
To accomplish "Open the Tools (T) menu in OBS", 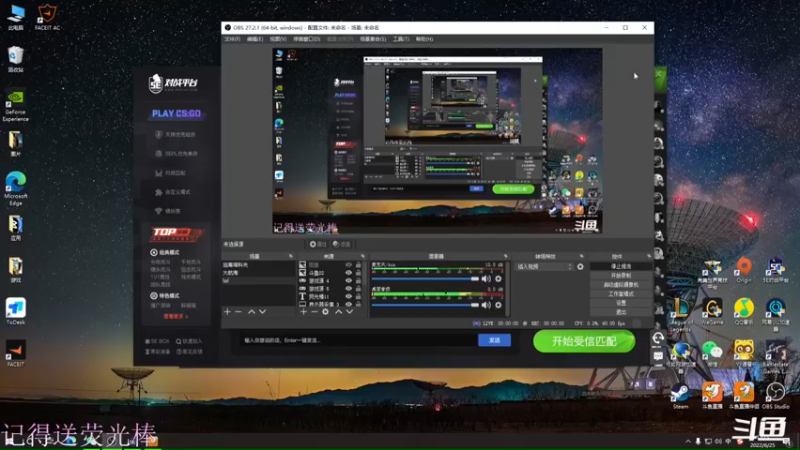I will tap(401, 39).
